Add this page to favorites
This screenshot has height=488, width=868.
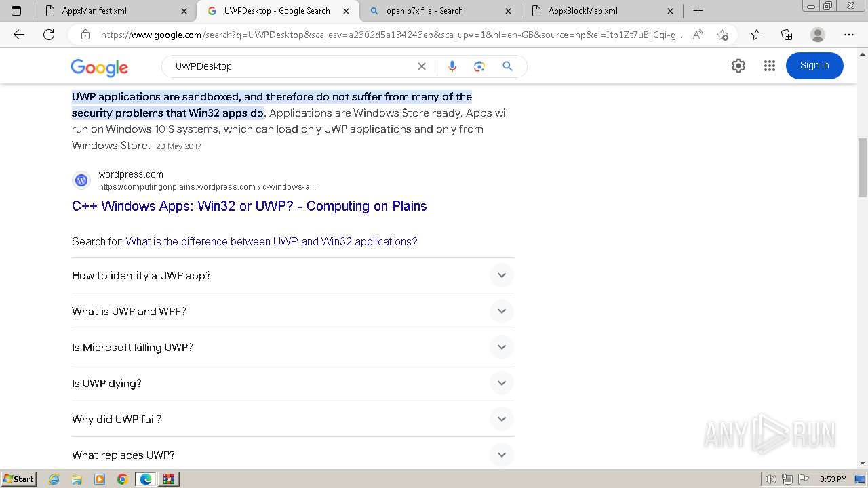(722, 35)
